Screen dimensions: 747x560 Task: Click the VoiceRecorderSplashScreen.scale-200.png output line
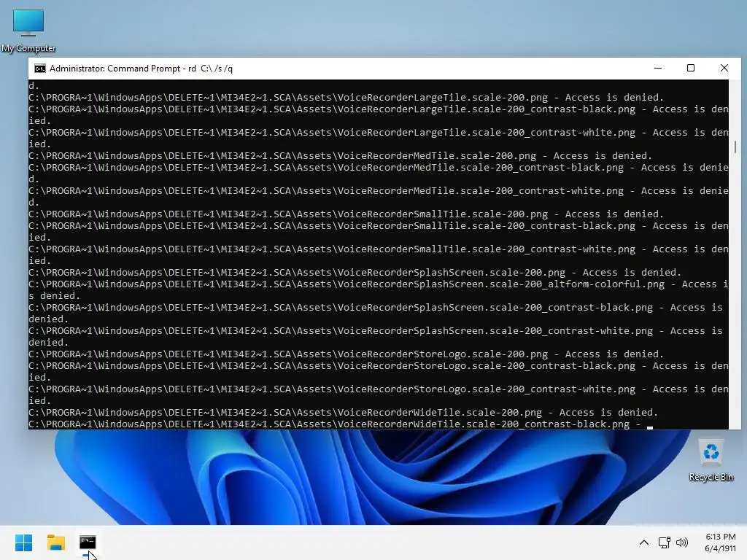(x=355, y=273)
